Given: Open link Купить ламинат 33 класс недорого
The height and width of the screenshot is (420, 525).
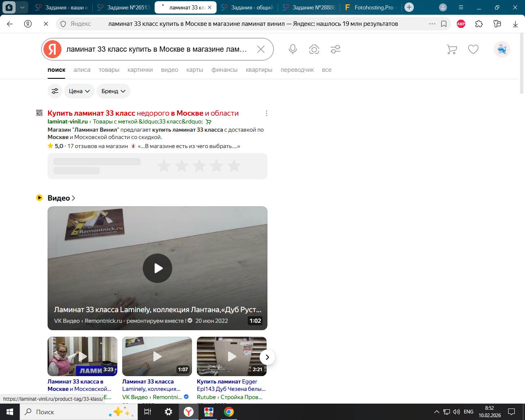Looking at the screenshot, I should [143, 113].
